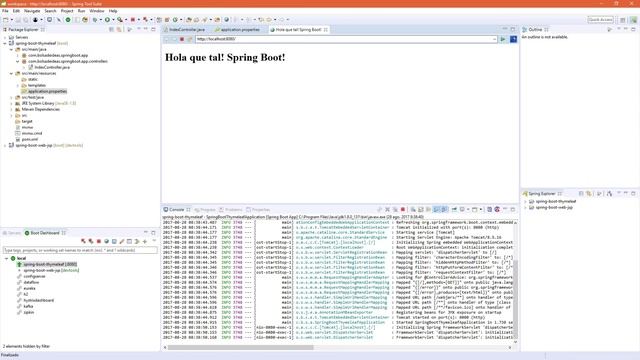Viewport: 640px width, 360px height.
Task: Click the red Stop icon in Boot Dashboard toolbar
Action: (98, 241)
